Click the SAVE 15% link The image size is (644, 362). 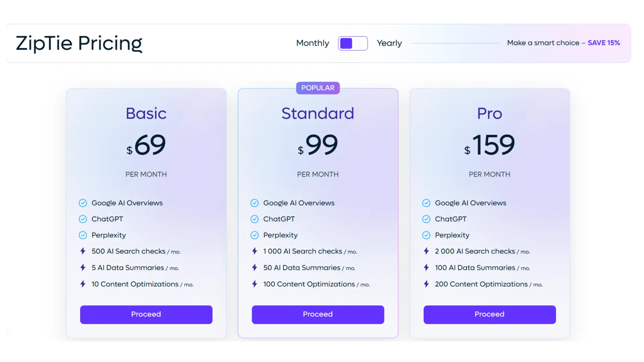[604, 43]
